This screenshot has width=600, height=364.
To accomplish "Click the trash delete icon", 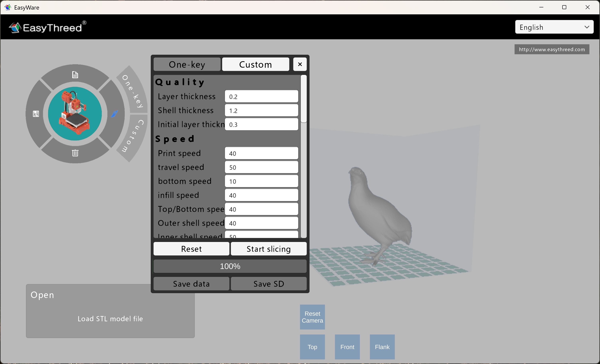I will point(75,153).
